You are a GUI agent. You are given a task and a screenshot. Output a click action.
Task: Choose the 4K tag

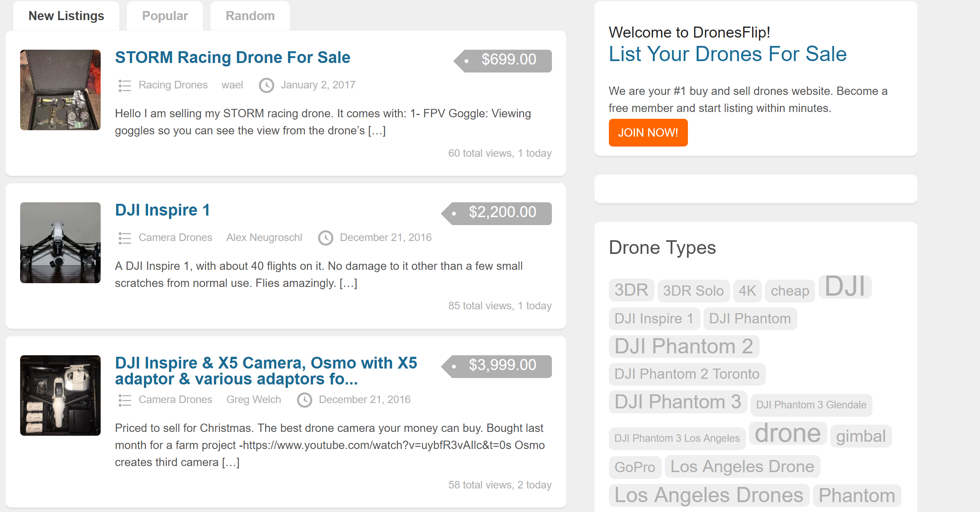pyautogui.click(x=747, y=291)
